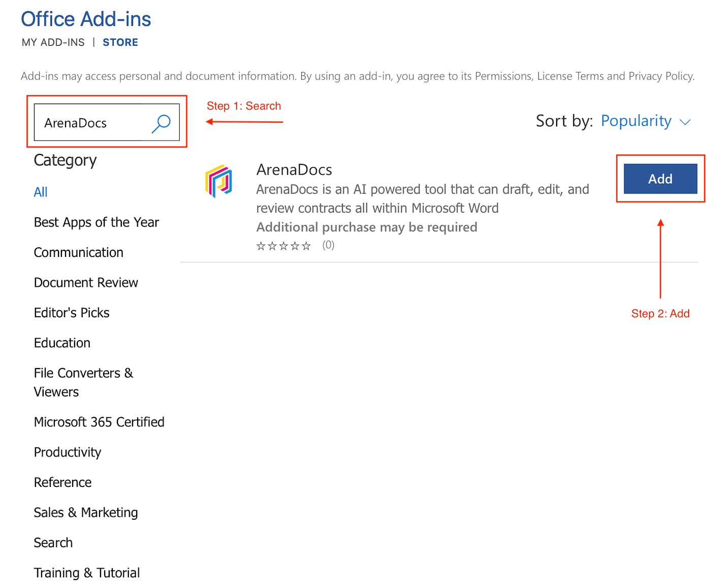The height and width of the screenshot is (588, 710).
Task: Select the Sales & Marketing category
Action: tap(85, 512)
